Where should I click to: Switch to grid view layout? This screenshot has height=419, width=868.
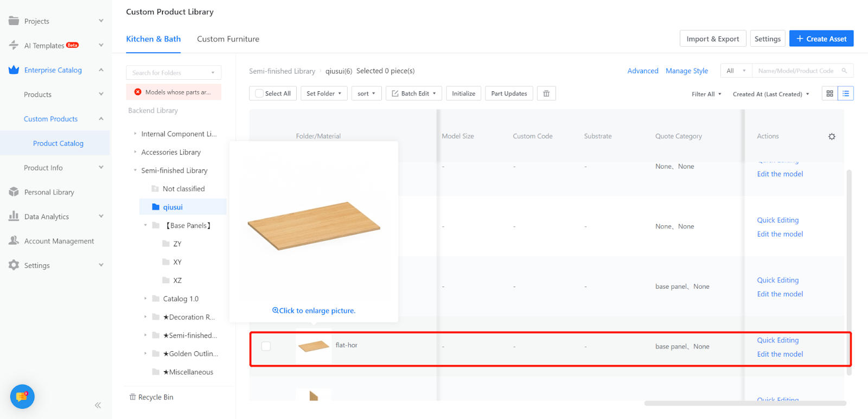(x=829, y=93)
